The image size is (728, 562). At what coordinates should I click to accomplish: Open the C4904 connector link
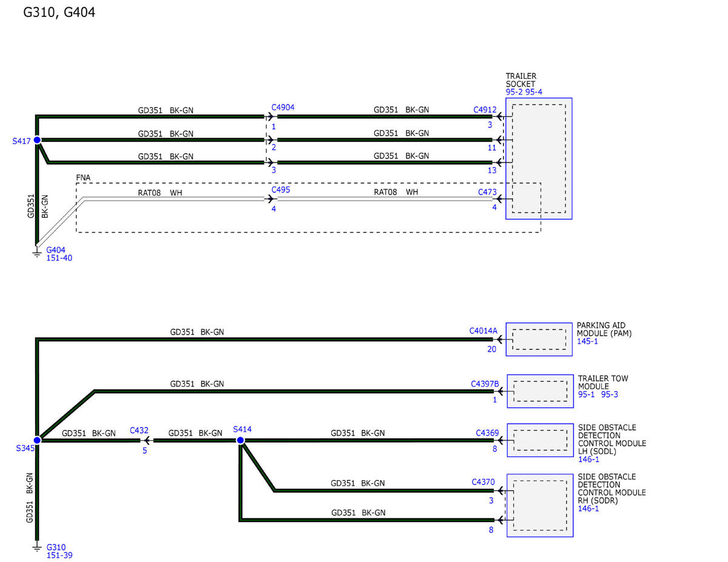[x=283, y=108]
